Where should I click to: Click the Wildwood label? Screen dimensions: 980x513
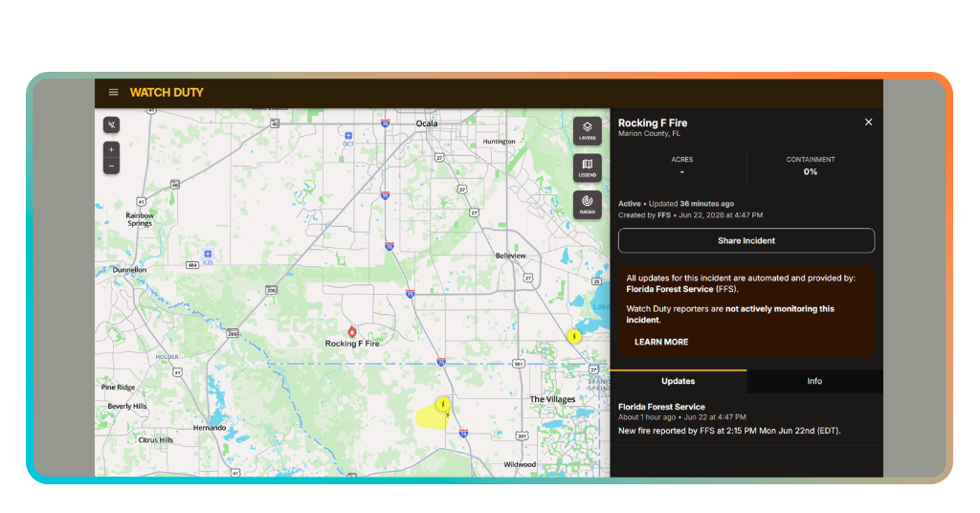(x=520, y=464)
